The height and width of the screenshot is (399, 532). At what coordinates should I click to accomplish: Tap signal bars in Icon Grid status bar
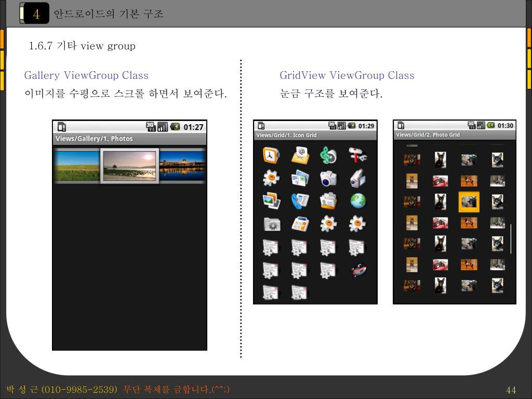342,126
